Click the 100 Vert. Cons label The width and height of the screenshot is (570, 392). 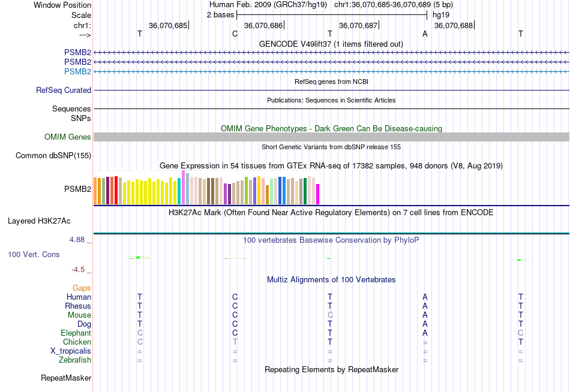pos(34,255)
